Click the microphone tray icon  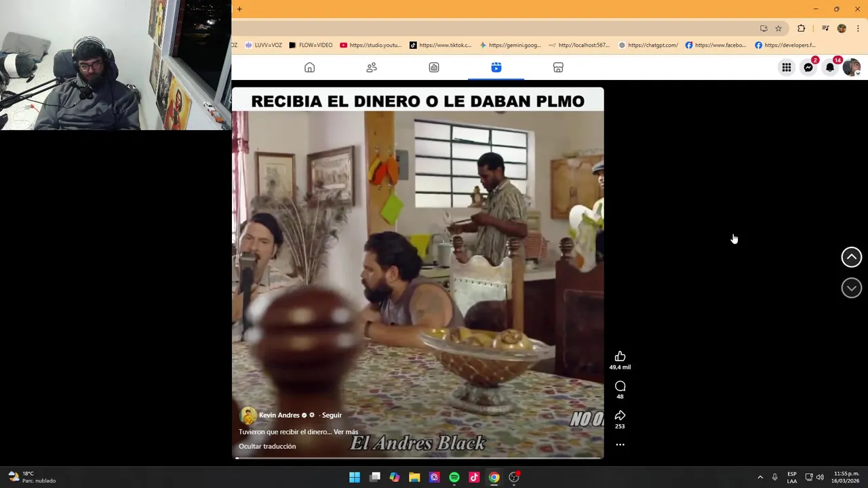pos(774,477)
